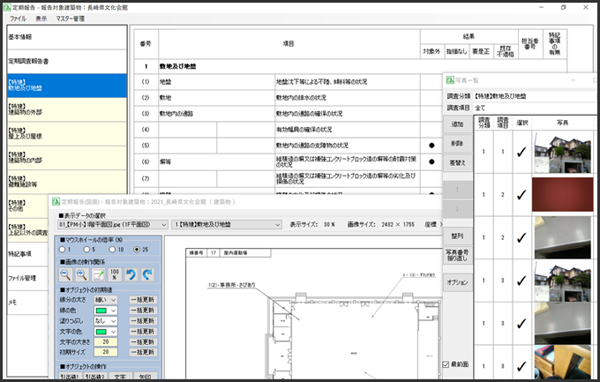Select 基本情報 in the sidebar
Screen dimensions: 600x382
67,37
